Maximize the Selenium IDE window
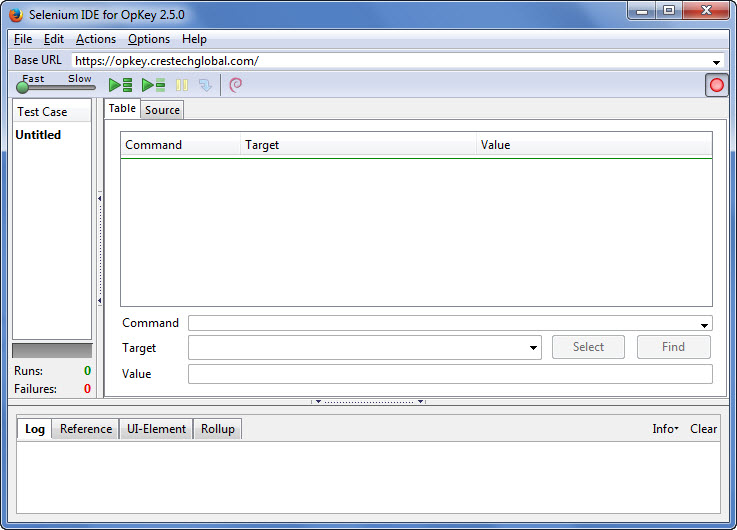The width and height of the screenshot is (737, 530). click(669, 11)
